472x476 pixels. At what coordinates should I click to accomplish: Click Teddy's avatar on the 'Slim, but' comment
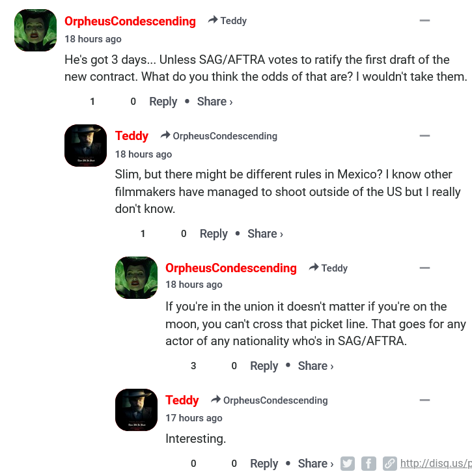(x=85, y=145)
